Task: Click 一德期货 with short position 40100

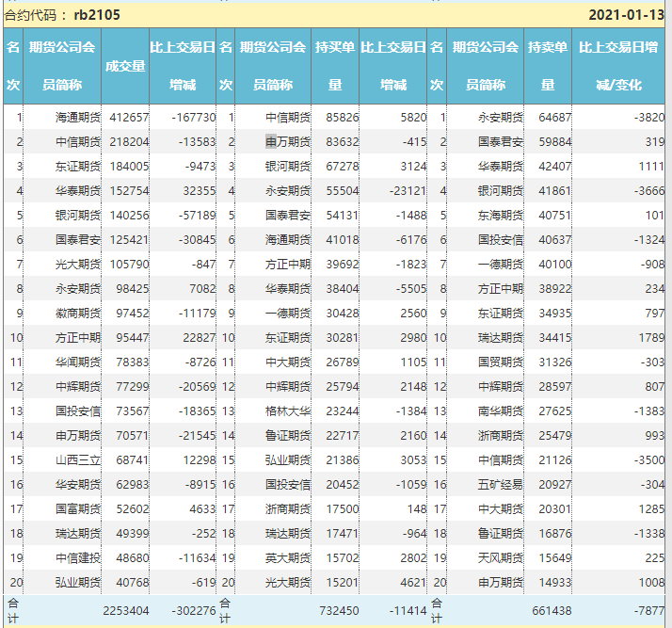Action: point(501,264)
